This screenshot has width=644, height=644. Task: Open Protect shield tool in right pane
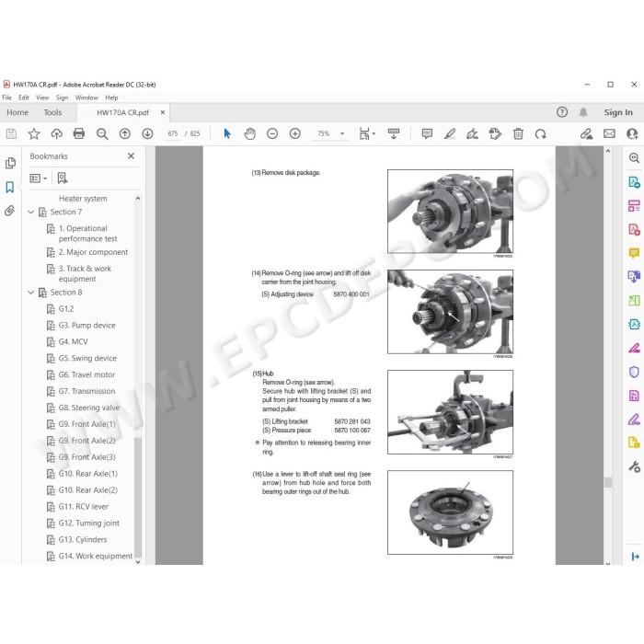634,372
